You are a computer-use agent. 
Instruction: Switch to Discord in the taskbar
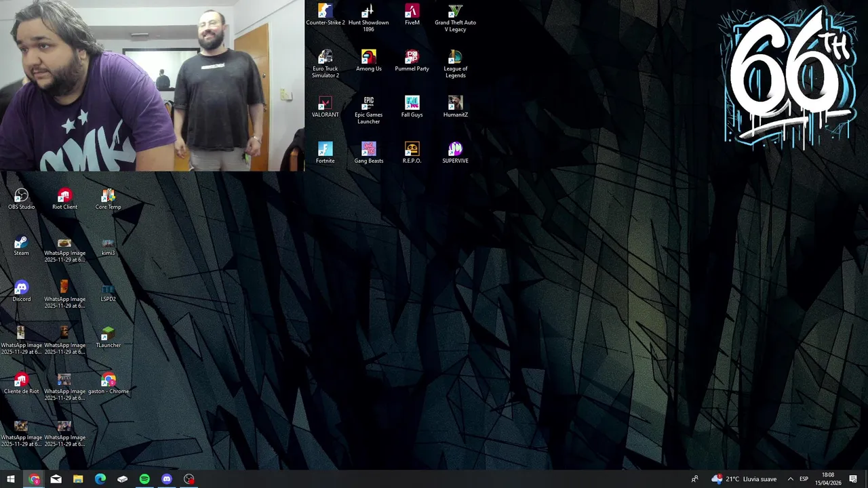pos(167,479)
